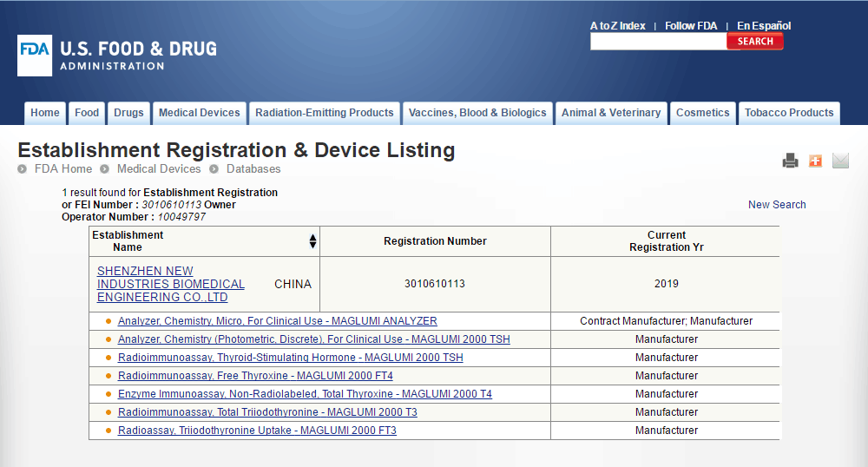Open Free Thyroxine MAGLUMI 2000 FT4 link
Screen dimensions: 868x467
coord(255,376)
